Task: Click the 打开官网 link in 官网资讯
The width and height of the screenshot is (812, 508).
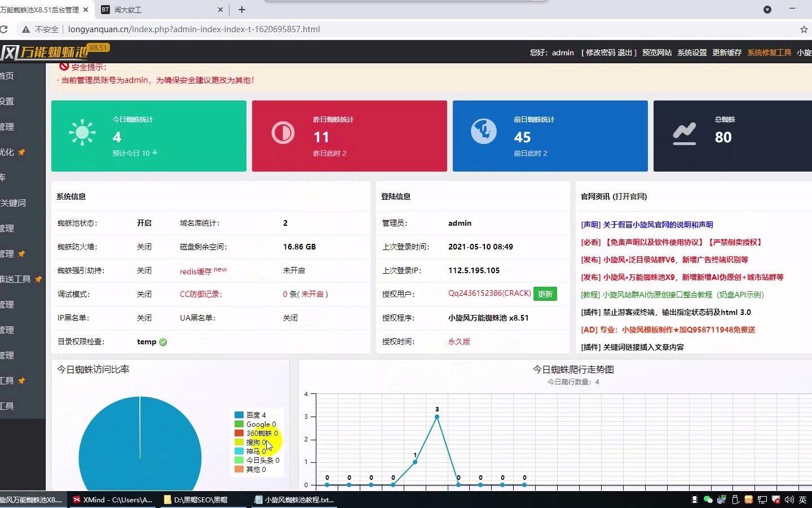Action: coord(630,196)
